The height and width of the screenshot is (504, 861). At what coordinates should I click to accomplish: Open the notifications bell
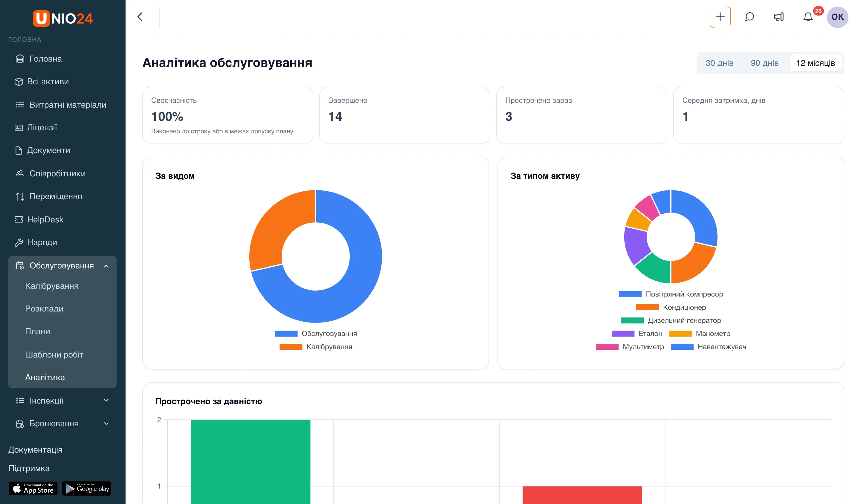click(x=808, y=17)
